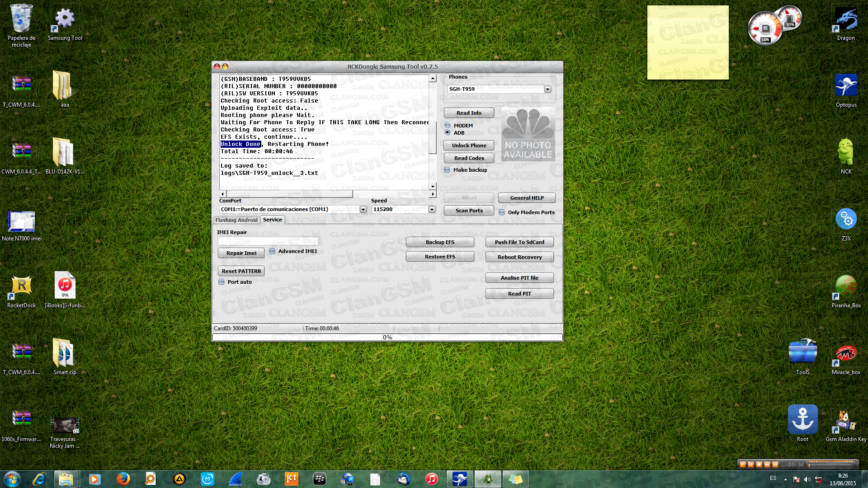This screenshot has width=868, height=488.
Task: Click play on the media widget
Action: pyautogui.click(x=742, y=465)
